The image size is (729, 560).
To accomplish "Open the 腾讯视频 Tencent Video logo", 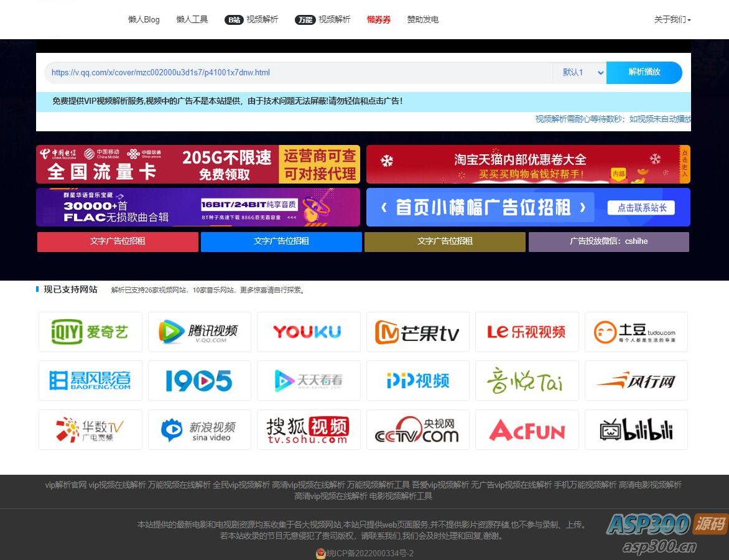I will [x=200, y=332].
